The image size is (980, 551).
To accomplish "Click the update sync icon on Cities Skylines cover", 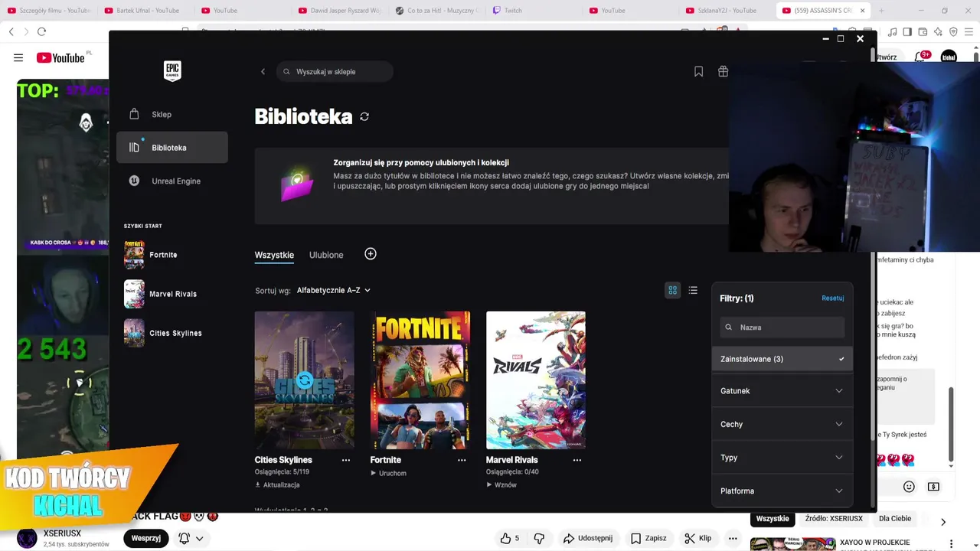I will [x=305, y=380].
